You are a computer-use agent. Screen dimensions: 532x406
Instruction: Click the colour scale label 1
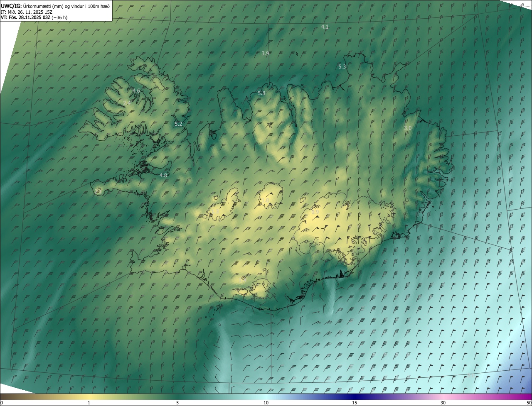pyautogui.click(x=89, y=403)
